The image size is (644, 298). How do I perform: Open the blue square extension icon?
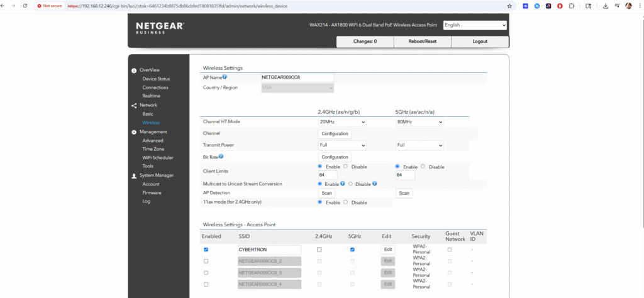tap(525, 6)
